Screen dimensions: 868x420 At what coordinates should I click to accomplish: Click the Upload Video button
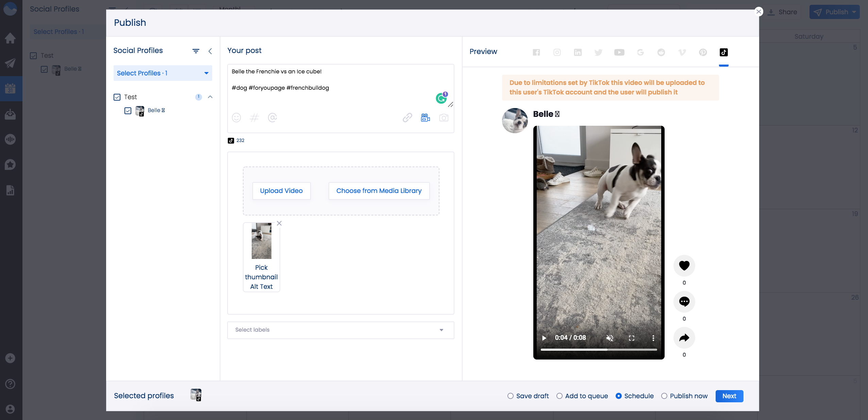281,191
